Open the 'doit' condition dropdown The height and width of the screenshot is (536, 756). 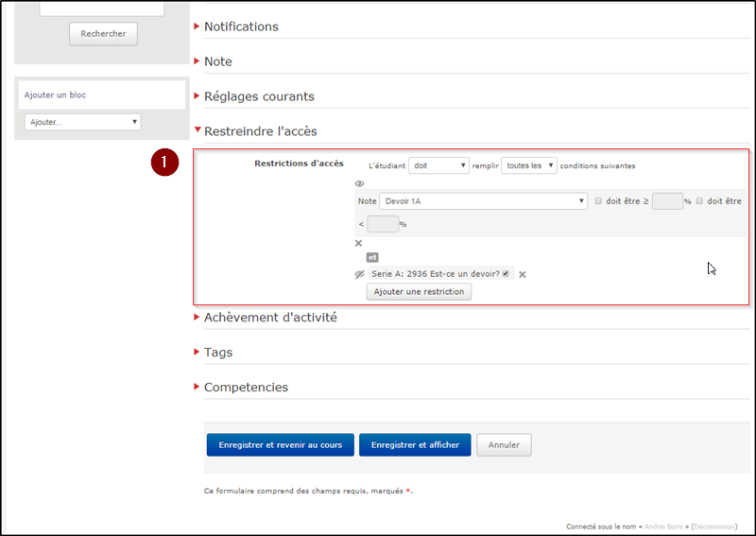pyautogui.click(x=439, y=165)
